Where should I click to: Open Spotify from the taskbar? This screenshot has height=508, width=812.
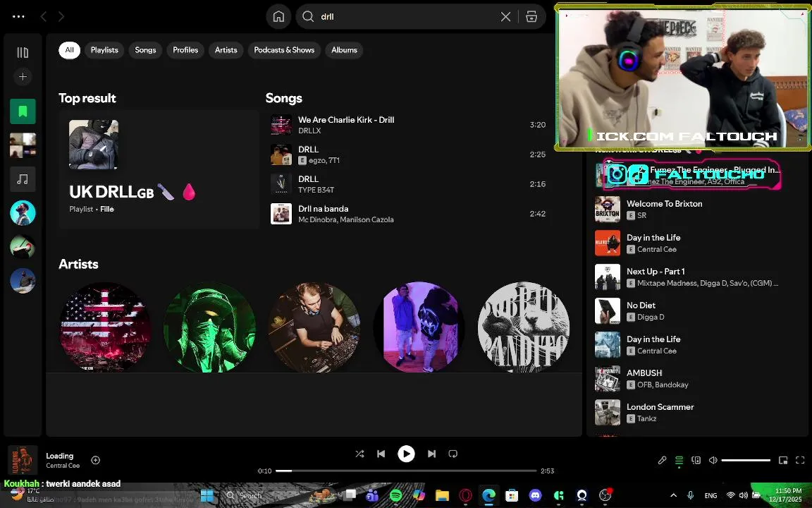point(395,495)
